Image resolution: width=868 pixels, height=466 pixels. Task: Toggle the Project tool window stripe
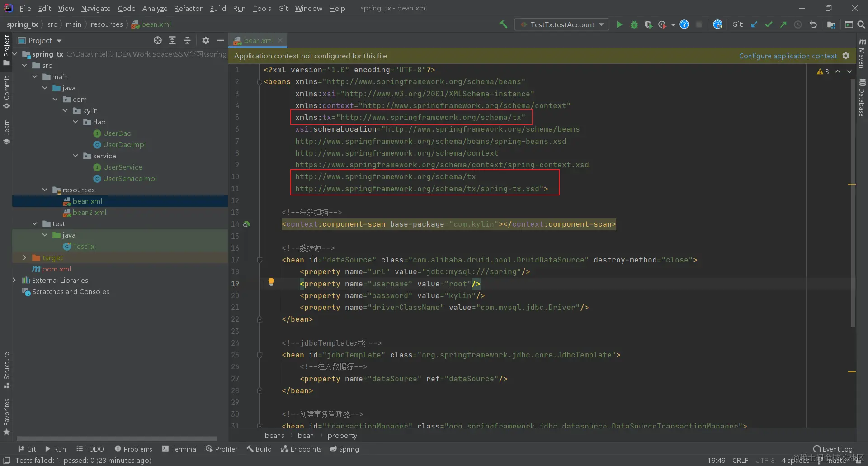click(6, 50)
